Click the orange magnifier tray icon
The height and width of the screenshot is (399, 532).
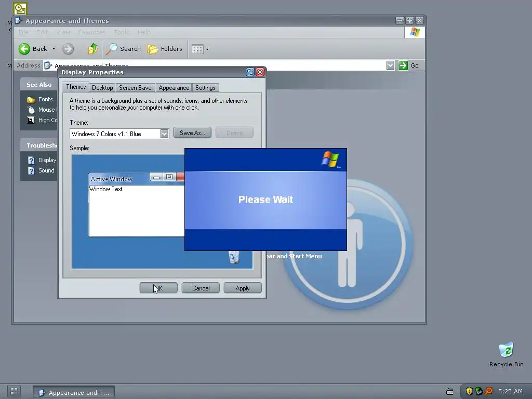(489, 391)
